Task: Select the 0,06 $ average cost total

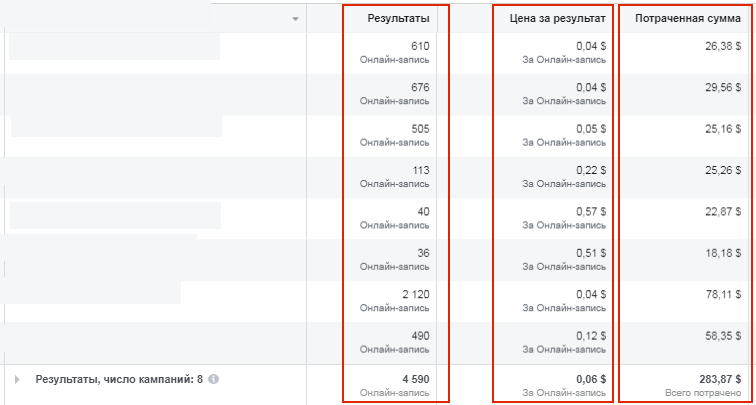Action: tap(591, 378)
